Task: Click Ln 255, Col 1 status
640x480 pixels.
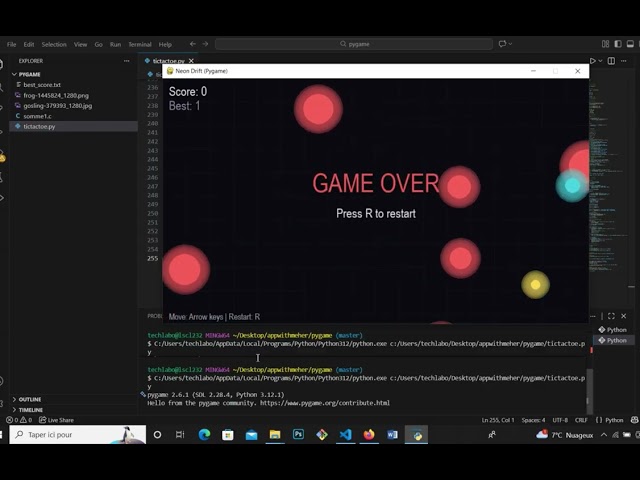Action: (498, 420)
